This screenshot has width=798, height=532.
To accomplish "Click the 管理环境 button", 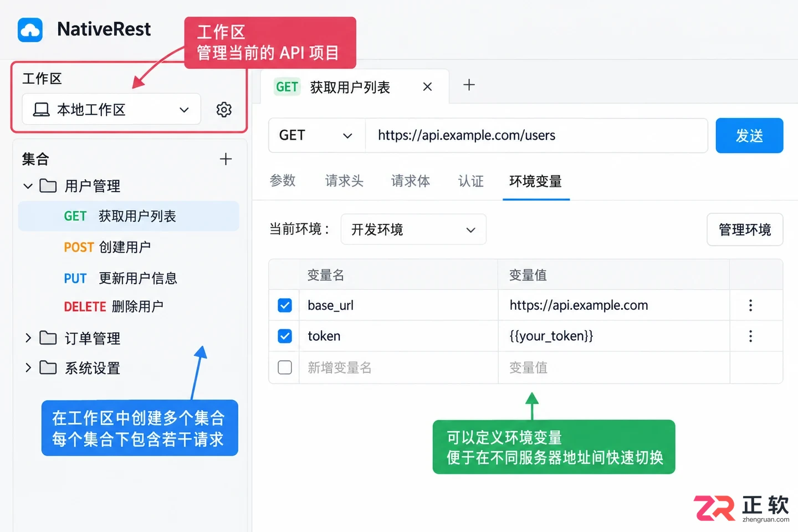I will tap(745, 229).
